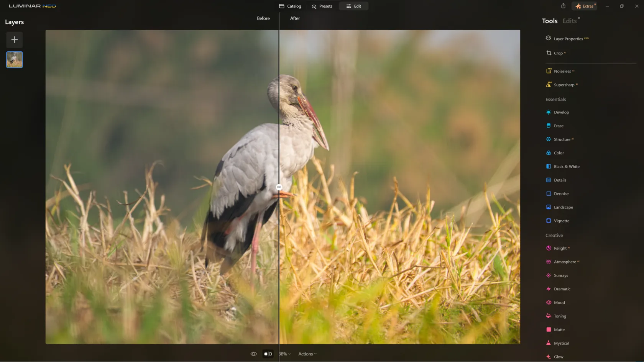The image size is (644, 362).
Task: Click the Extras button
Action: (585, 6)
